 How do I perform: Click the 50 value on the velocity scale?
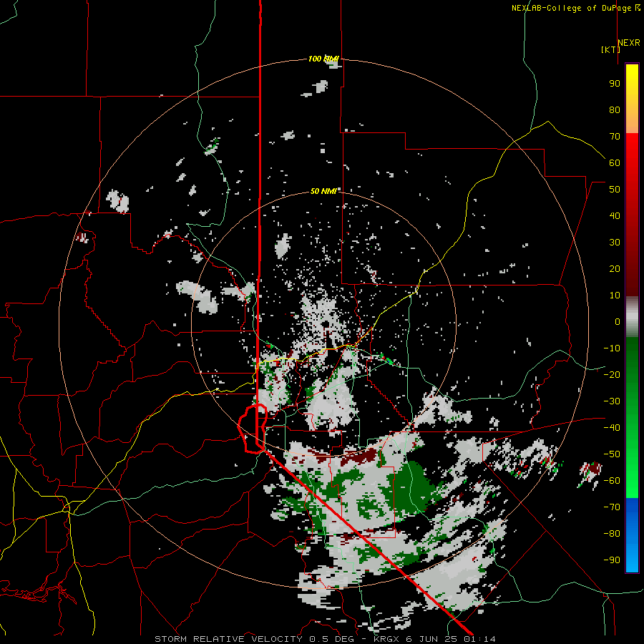[615, 190]
